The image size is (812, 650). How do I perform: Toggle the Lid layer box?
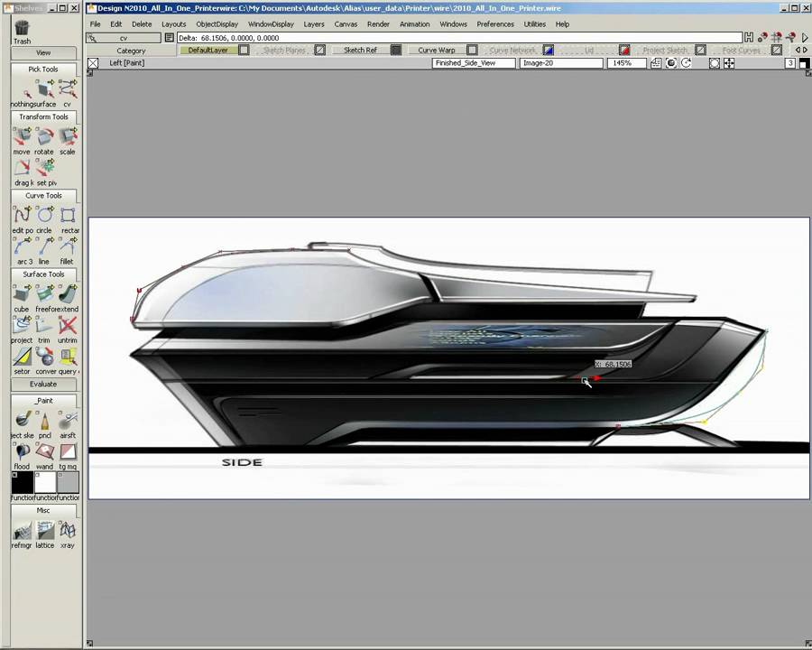click(x=624, y=51)
